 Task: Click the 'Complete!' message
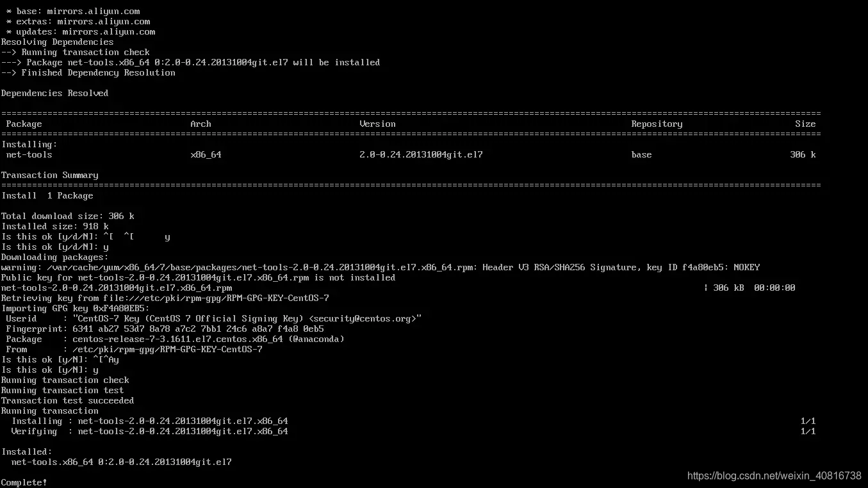[x=24, y=482]
